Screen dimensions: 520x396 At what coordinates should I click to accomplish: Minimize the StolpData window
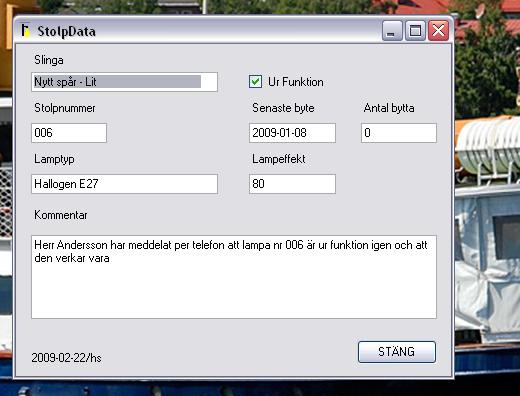point(392,31)
